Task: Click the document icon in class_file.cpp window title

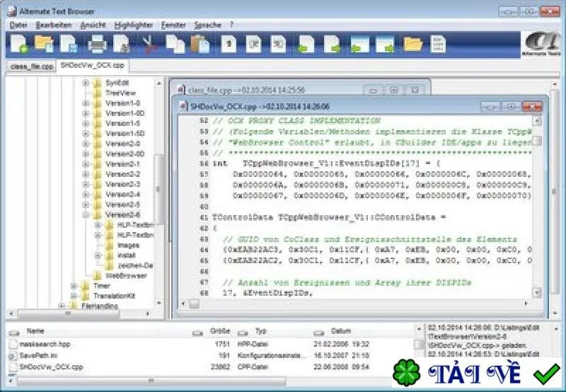Action: 181,90
